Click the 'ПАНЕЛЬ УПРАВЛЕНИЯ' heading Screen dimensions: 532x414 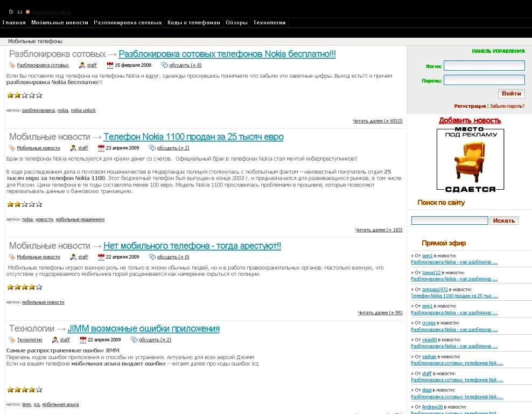click(x=498, y=51)
